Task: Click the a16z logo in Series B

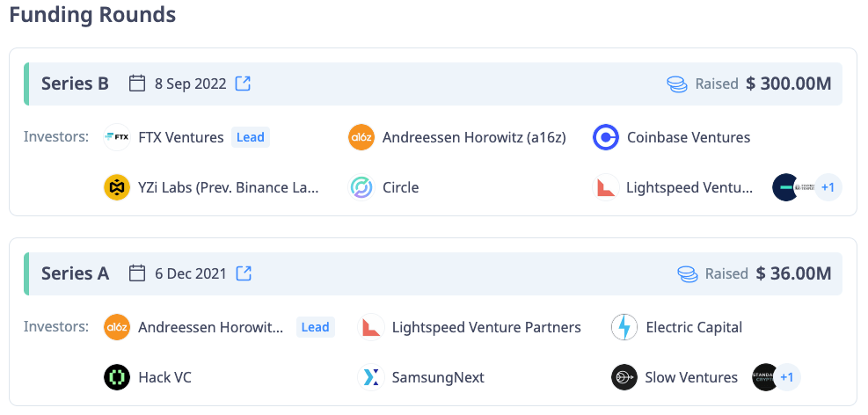Action: pyautogui.click(x=361, y=137)
